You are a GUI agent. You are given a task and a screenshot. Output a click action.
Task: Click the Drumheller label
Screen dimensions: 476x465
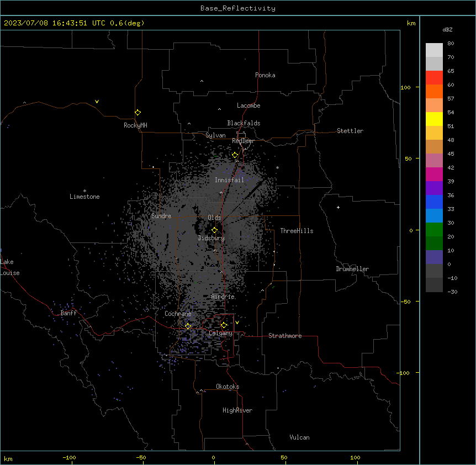[x=352, y=269]
